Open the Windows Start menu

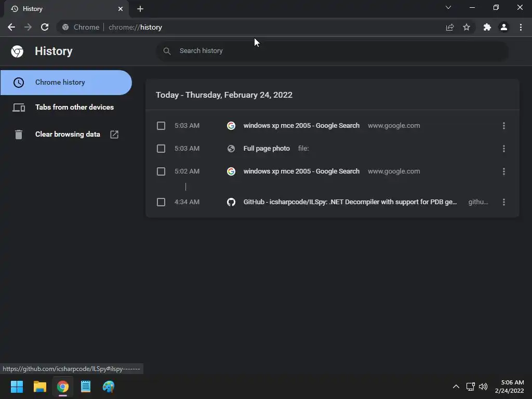click(17, 387)
